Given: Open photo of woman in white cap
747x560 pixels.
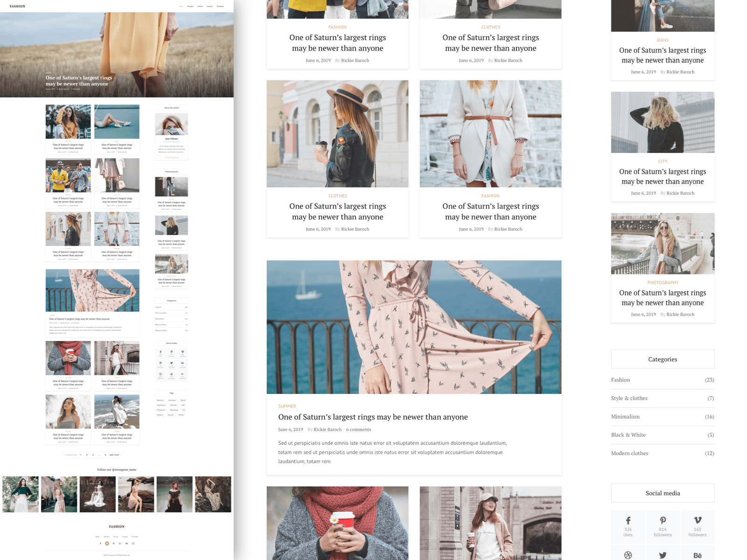Looking at the screenshot, I should click(x=491, y=523).
